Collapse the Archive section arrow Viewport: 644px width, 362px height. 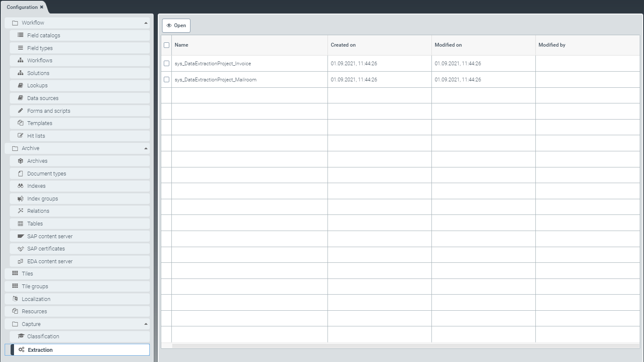click(x=146, y=148)
